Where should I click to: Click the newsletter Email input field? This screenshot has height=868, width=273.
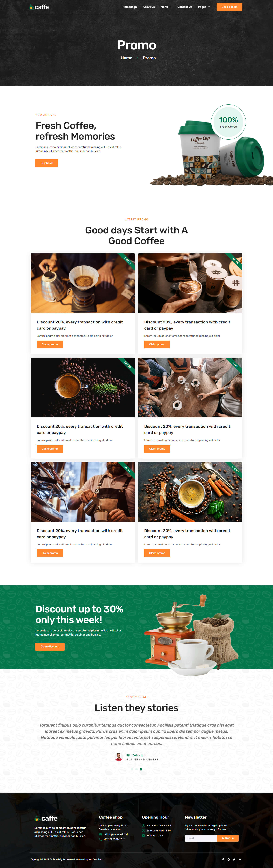pos(201,838)
